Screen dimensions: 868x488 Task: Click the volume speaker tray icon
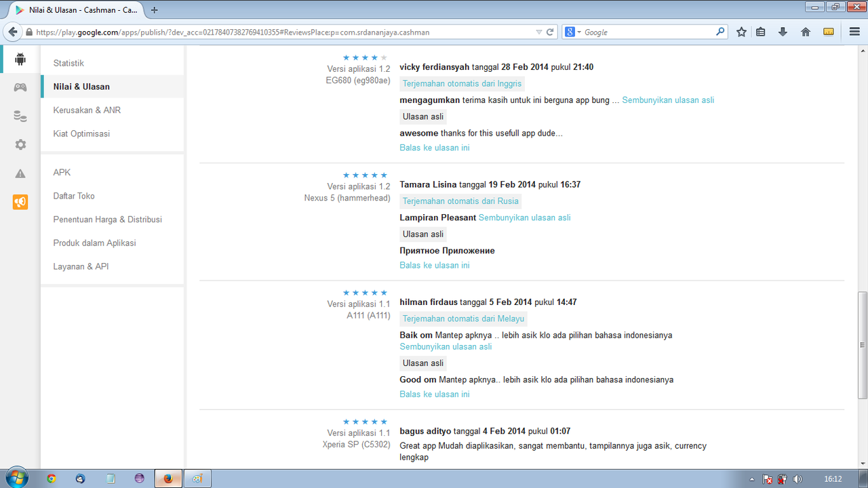[x=797, y=479]
